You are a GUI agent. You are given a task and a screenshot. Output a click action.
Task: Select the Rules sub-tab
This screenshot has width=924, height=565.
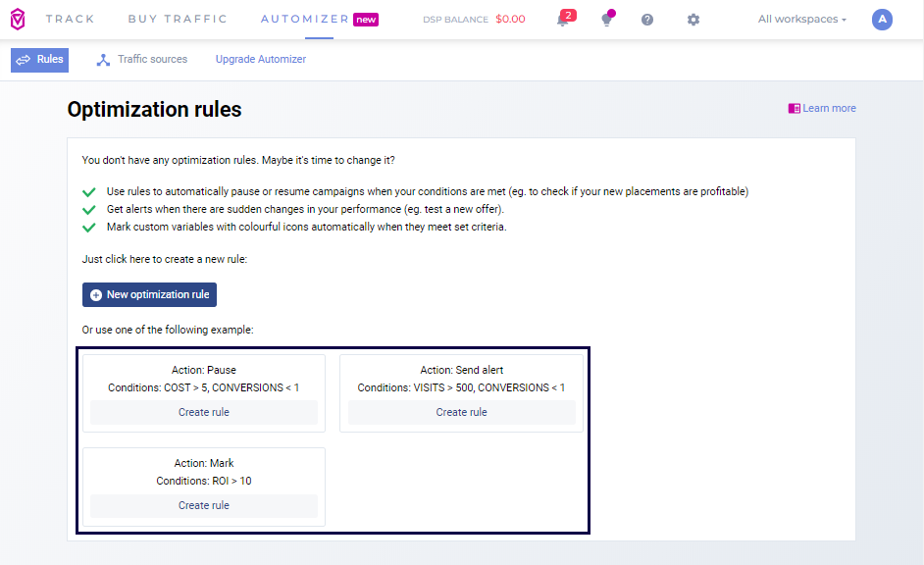40,60
